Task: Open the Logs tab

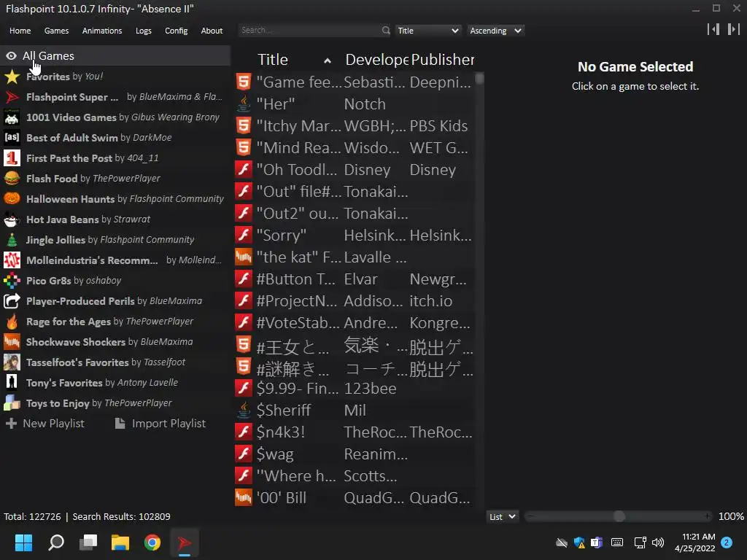Action: (x=144, y=31)
